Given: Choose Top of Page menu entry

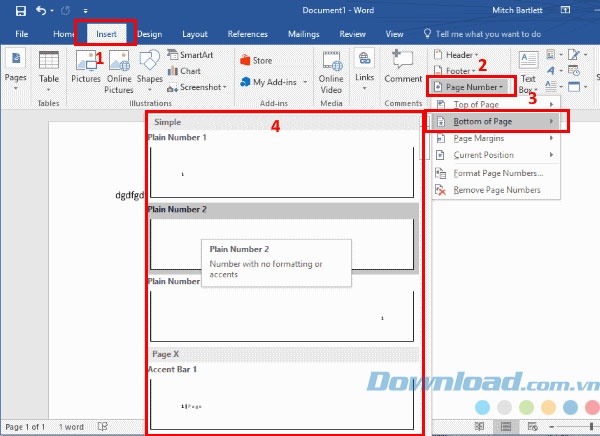Looking at the screenshot, I should pyautogui.click(x=475, y=105).
